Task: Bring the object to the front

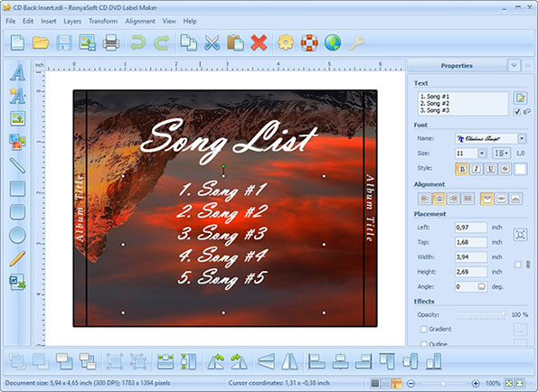Action: (64, 361)
